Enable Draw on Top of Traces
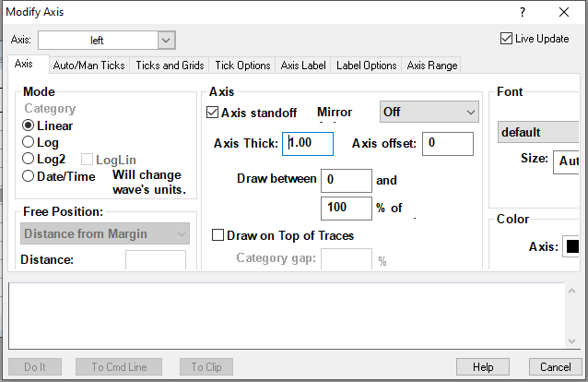The width and height of the screenshot is (588, 382). tap(218, 235)
